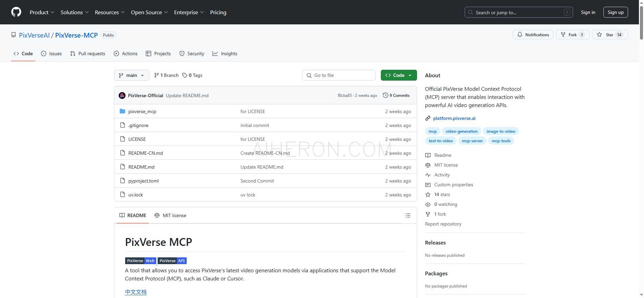Screen dimensions: 644x298
Task: Select the README tab in file viewer
Action: (133, 215)
